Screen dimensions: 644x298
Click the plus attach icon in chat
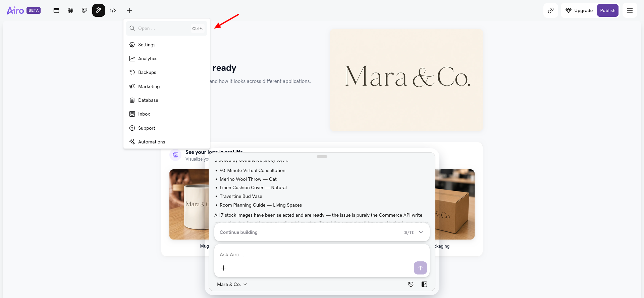(x=224, y=268)
